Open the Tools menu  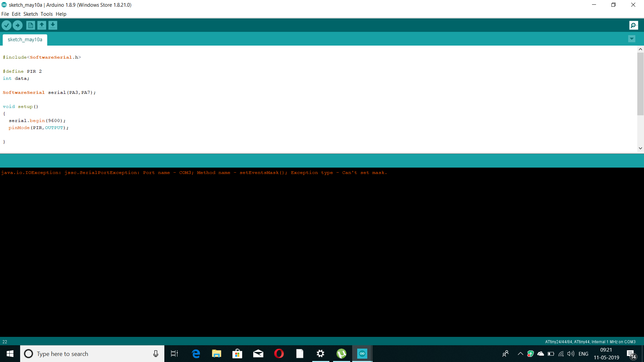(47, 14)
